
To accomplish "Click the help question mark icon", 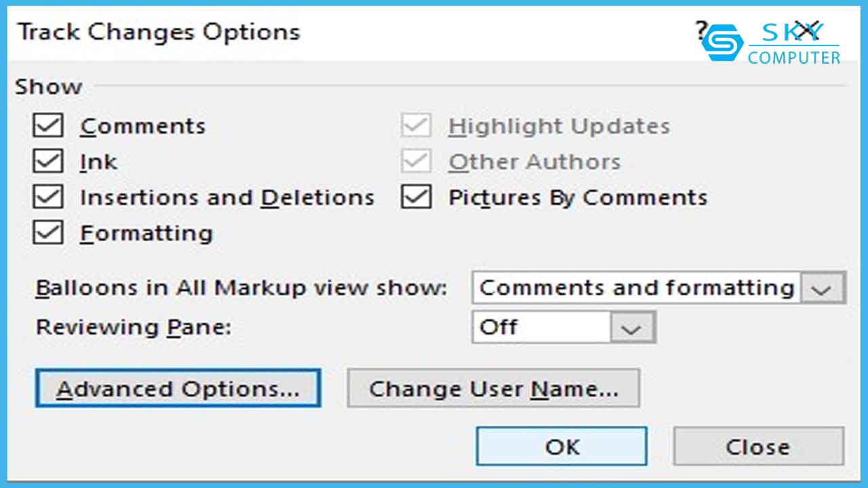I will (x=701, y=30).
